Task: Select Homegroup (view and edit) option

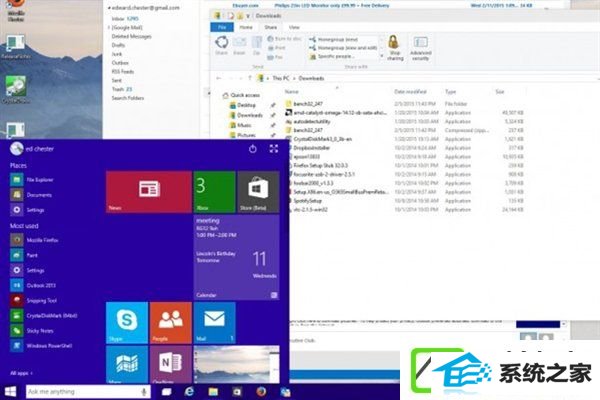Action: (x=343, y=48)
